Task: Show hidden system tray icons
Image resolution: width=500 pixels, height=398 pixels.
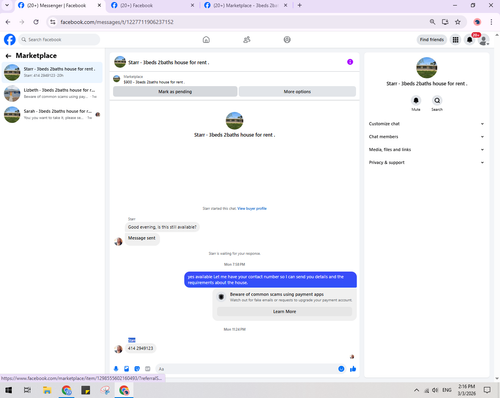Action: (416, 390)
